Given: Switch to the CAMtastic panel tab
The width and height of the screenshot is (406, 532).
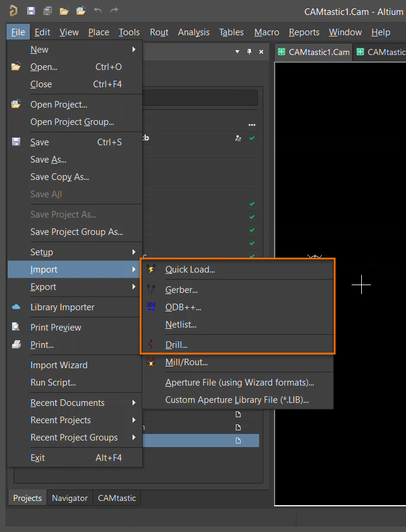Looking at the screenshot, I should [116, 498].
